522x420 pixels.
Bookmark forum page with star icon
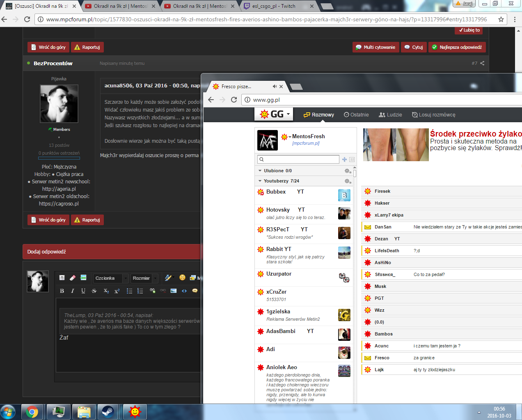click(x=501, y=19)
